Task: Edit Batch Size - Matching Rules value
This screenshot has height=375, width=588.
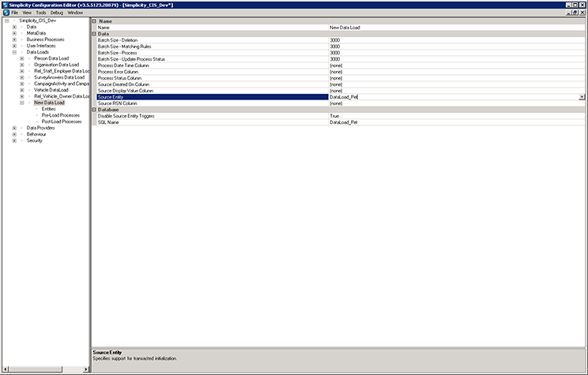Action: (x=456, y=47)
